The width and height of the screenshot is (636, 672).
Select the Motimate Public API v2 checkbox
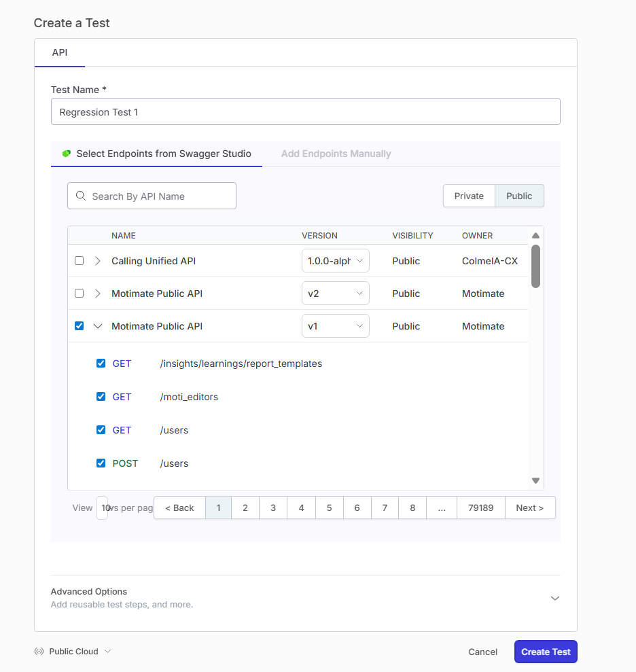tap(79, 294)
